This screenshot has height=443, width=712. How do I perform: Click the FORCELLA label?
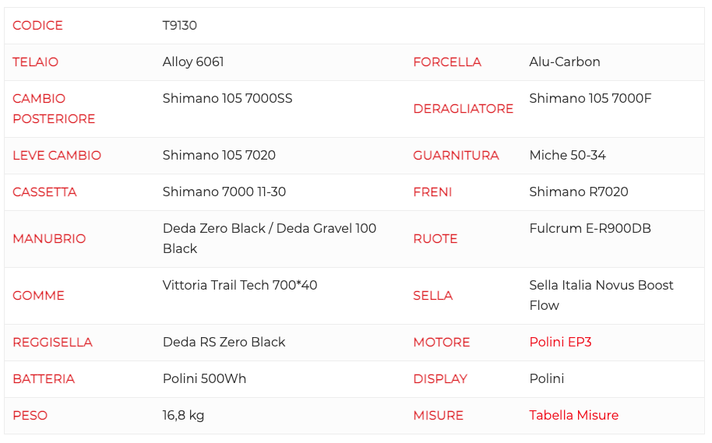pyautogui.click(x=447, y=62)
